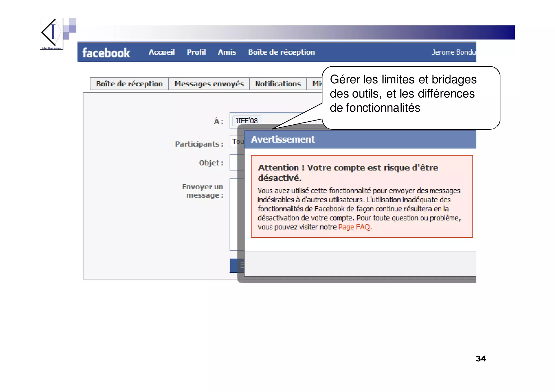The height and width of the screenshot is (392, 555).
Task: Click inside the message text area
Action: tap(234, 214)
